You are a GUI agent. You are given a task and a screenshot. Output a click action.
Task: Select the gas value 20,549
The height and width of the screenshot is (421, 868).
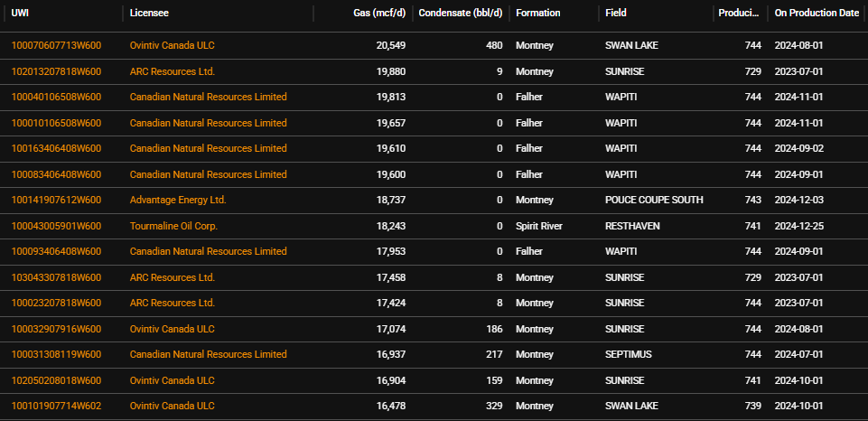pos(391,45)
